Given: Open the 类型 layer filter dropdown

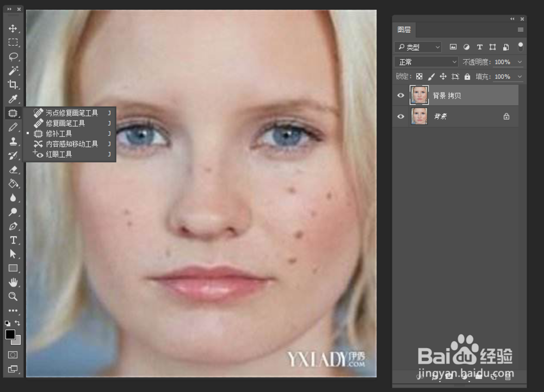Looking at the screenshot, I should pyautogui.click(x=418, y=47).
